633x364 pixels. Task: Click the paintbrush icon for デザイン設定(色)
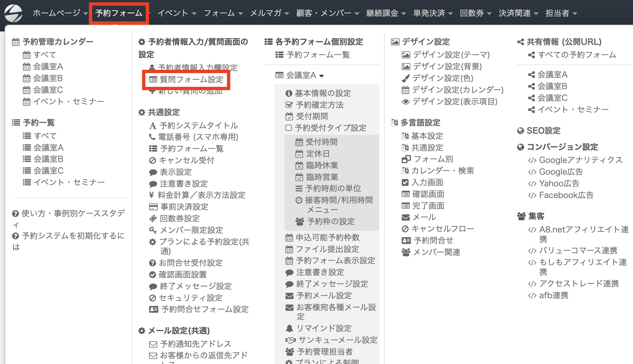tap(405, 78)
